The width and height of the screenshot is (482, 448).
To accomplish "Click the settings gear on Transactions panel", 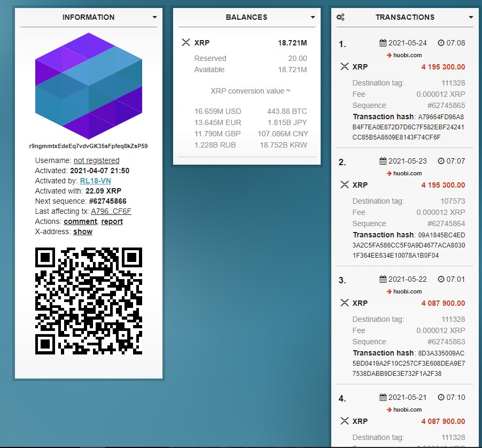I will tap(340, 17).
